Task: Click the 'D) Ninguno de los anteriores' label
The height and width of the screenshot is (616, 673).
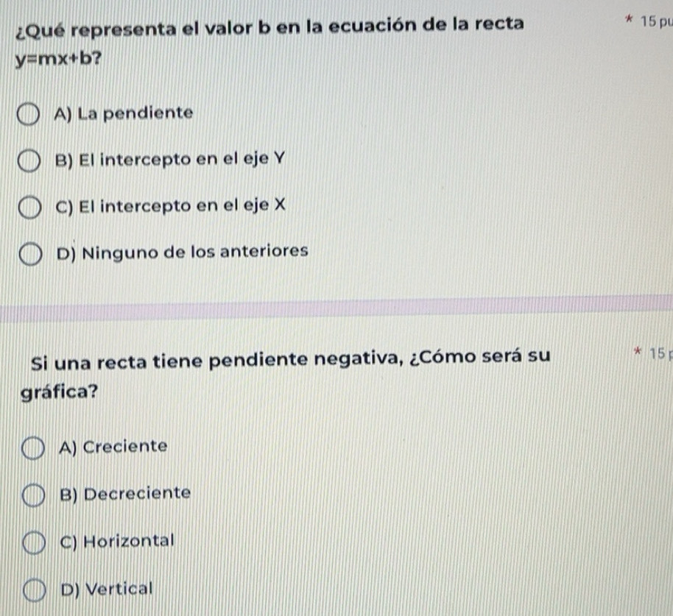Action: tap(183, 252)
